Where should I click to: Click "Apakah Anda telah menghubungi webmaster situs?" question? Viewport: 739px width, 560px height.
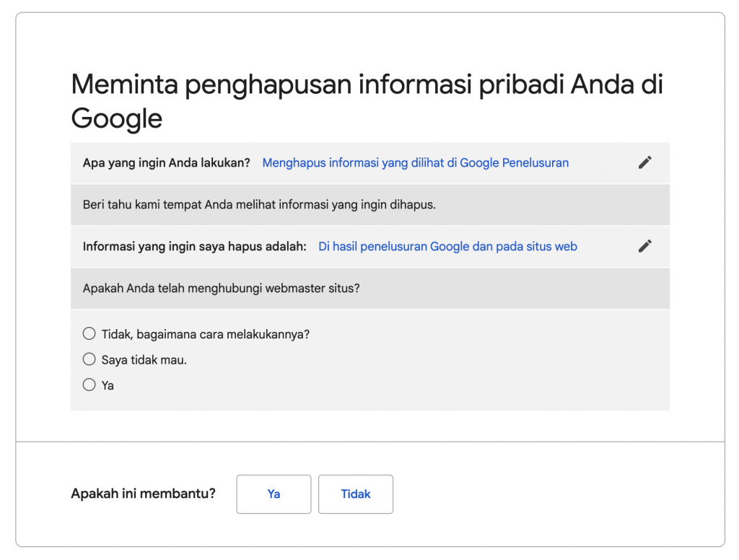tap(222, 289)
